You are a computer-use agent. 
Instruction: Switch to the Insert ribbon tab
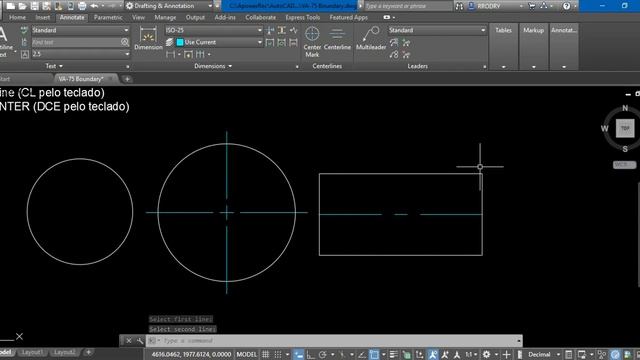pyautogui.click(x=42, y=18)
